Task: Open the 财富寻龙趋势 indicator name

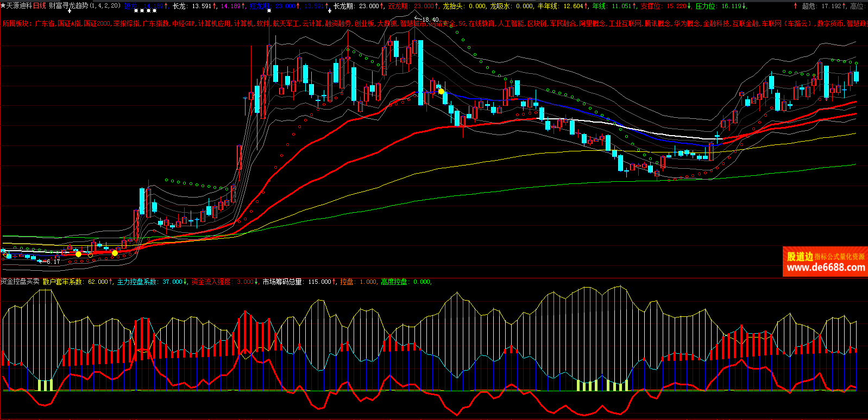Action: [x=68, y=6]
